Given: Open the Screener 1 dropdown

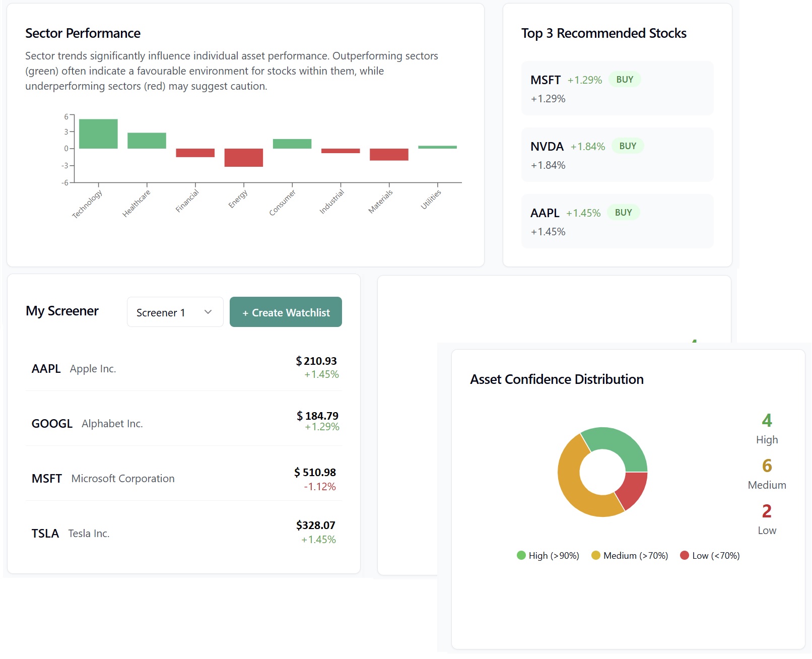Looking at the screenshot, I should coord(174,312).
